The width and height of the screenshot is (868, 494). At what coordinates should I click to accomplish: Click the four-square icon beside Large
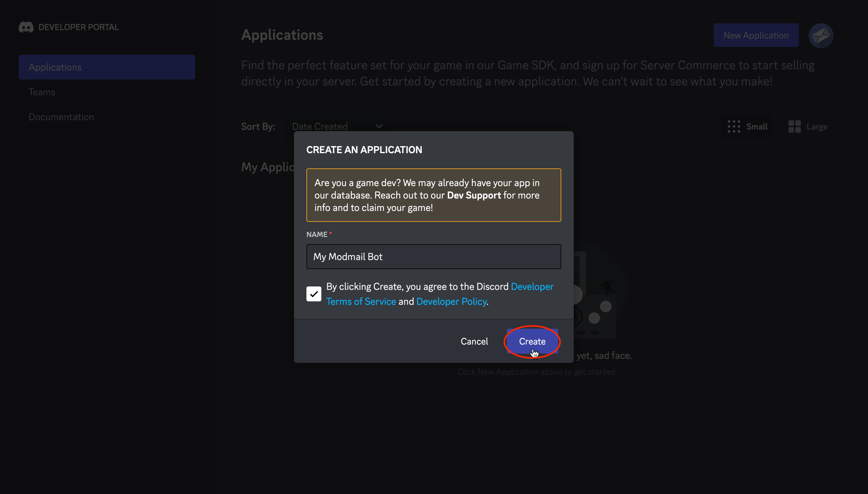click(x=794, y=126)
